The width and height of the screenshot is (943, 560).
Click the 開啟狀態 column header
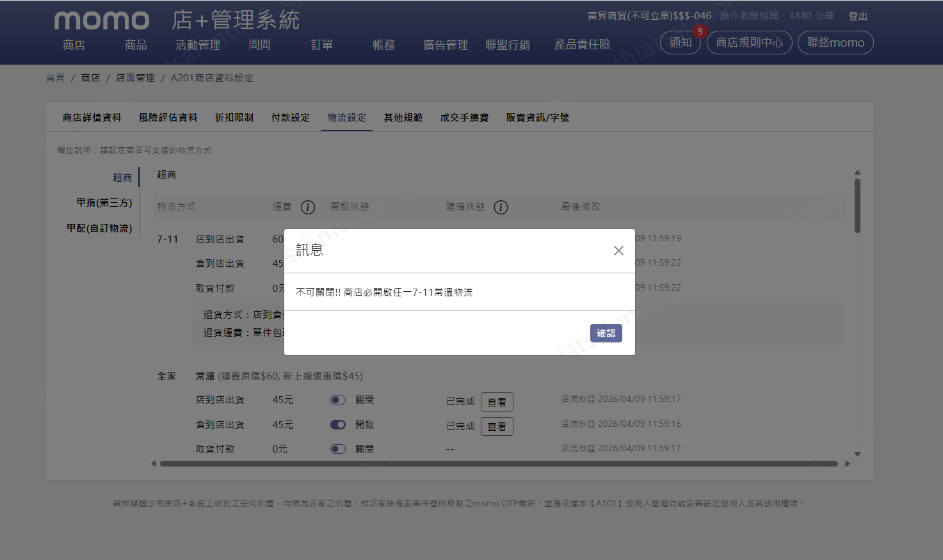click(x=350, y=207)
